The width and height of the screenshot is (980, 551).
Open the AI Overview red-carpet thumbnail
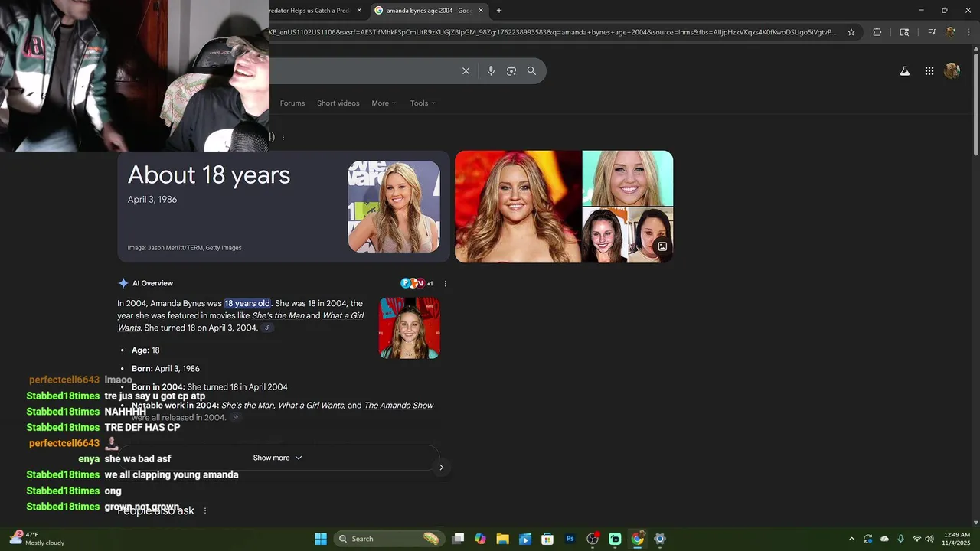point(410,328)
